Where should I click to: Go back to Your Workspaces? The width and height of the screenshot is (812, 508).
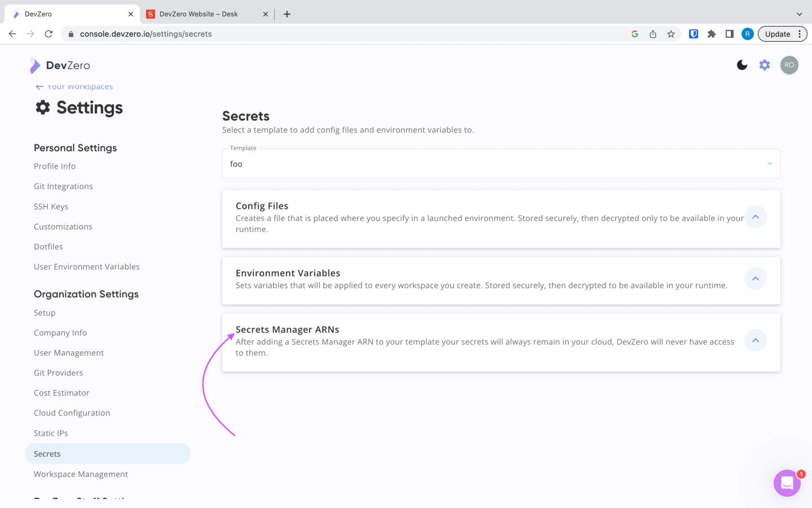[x=74, y=87]
